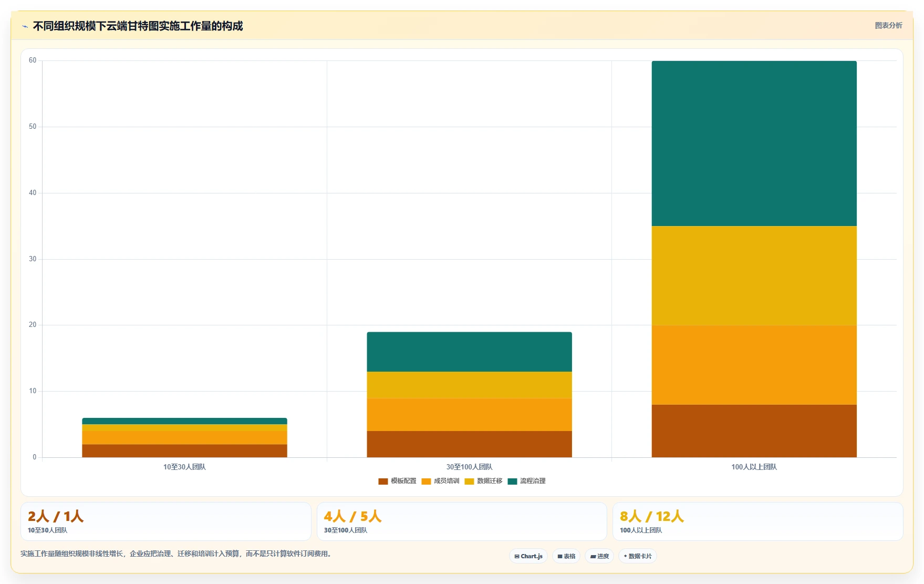Screen dimensions: 924x584
Task: Click the 数据卡片 tag chip
Action: click(638, 556)
